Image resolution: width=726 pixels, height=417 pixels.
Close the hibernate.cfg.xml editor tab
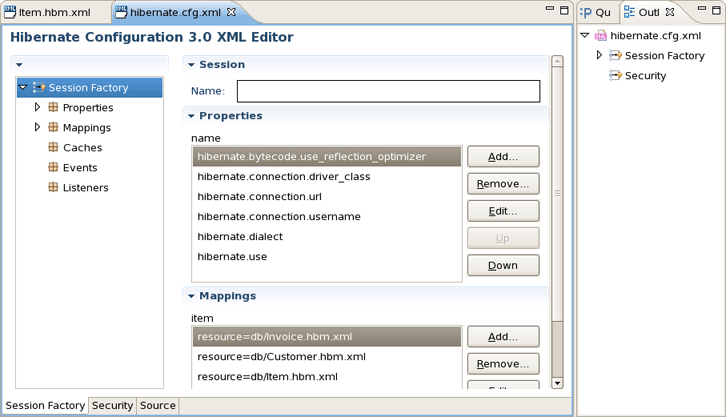231,12
